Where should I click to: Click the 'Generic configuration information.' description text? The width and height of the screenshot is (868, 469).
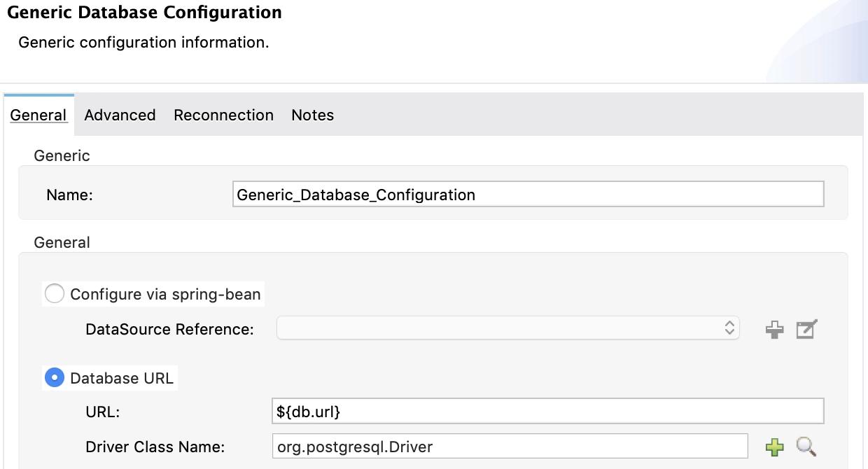point(143,42)
